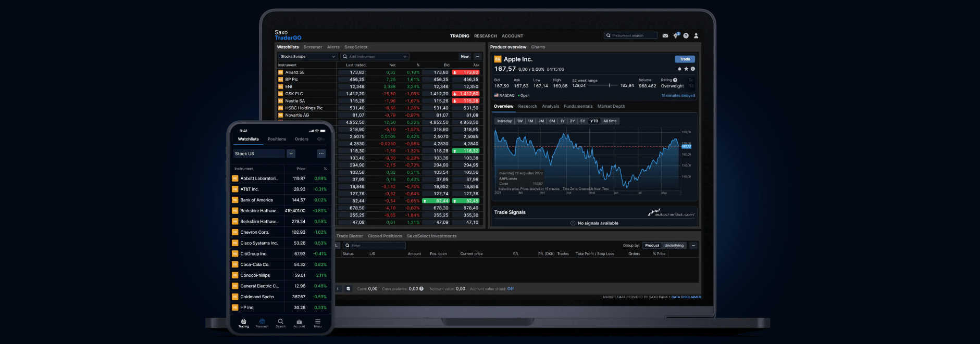Open the ACCOUNT main menu
The height and width of the screenshot is (344, 980).
pyautogui.click(x=513, y=36)
